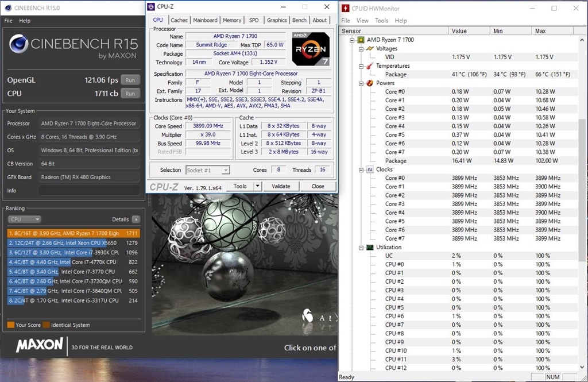Select the Core i7-4770K ranking row
588x382 pixels.
coord(73,262)
